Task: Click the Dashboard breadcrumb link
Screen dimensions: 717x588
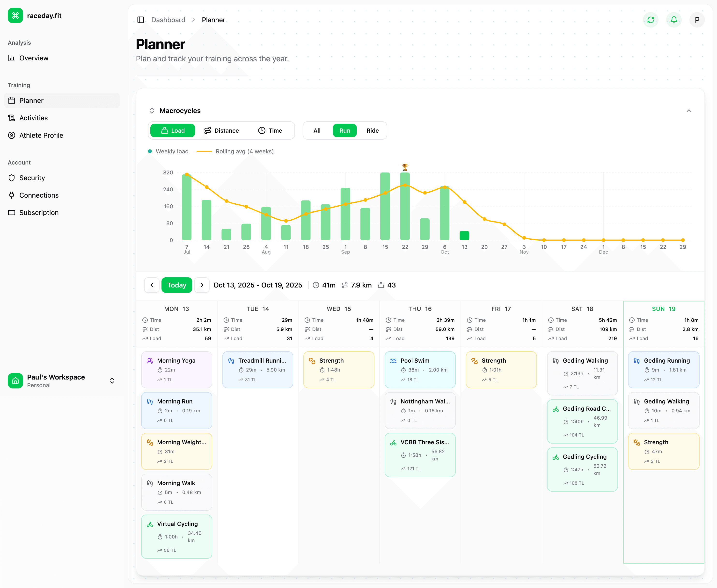Action: point(168,20)
